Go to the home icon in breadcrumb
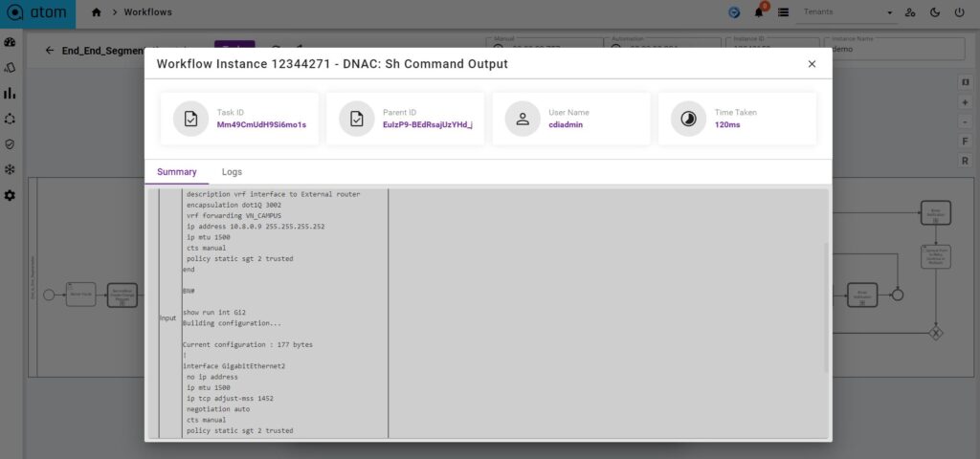This screenshot has height=459, width=980. (97, 12)
